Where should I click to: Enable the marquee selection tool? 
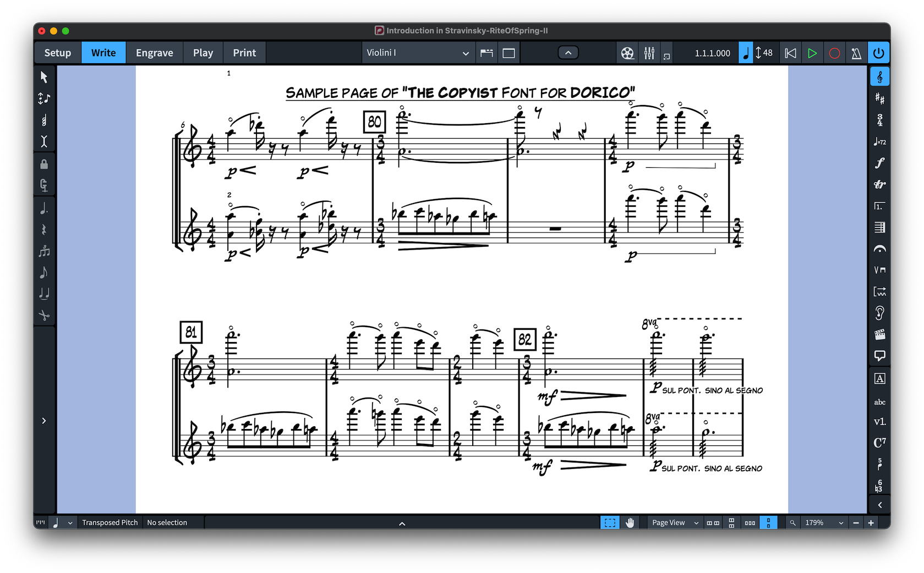(610, 522)
